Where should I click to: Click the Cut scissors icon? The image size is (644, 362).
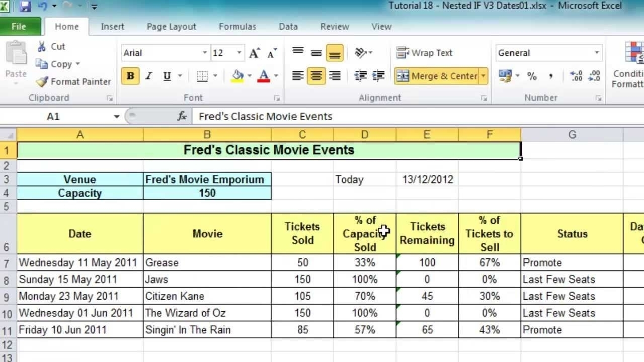coord(42,47)
